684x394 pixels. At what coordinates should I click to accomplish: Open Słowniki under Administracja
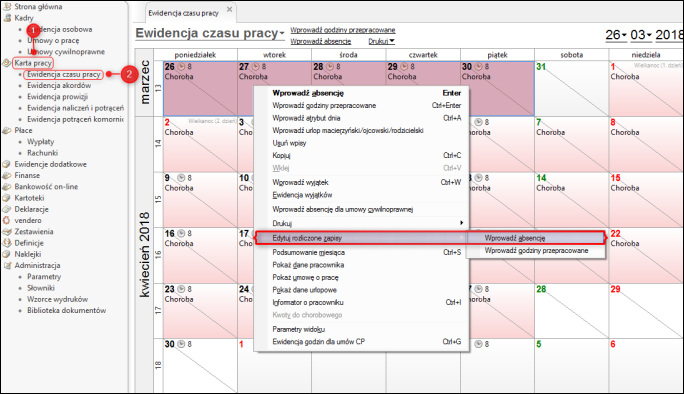[x=41, y=288]
